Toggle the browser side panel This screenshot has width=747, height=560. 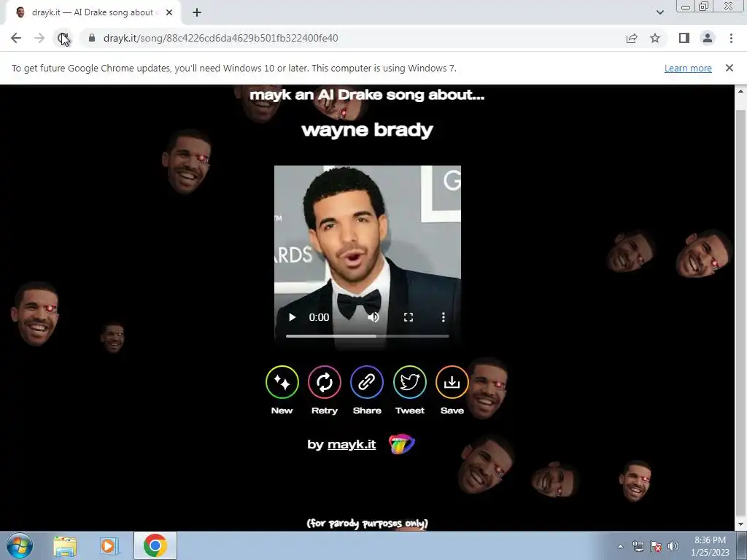click(x=684, y=38)
